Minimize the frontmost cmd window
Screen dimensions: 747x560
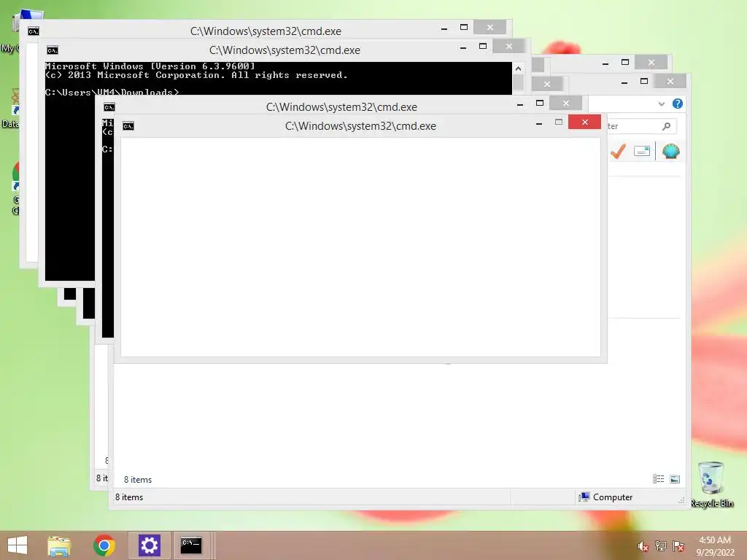[539, 123]
